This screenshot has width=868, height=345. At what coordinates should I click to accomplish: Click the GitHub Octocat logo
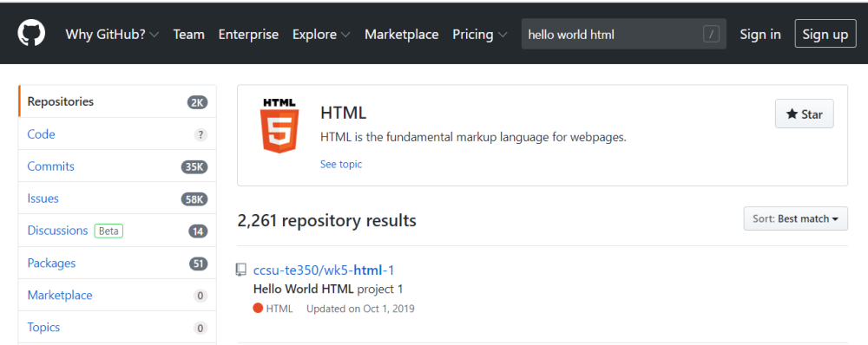click(31, 35)
